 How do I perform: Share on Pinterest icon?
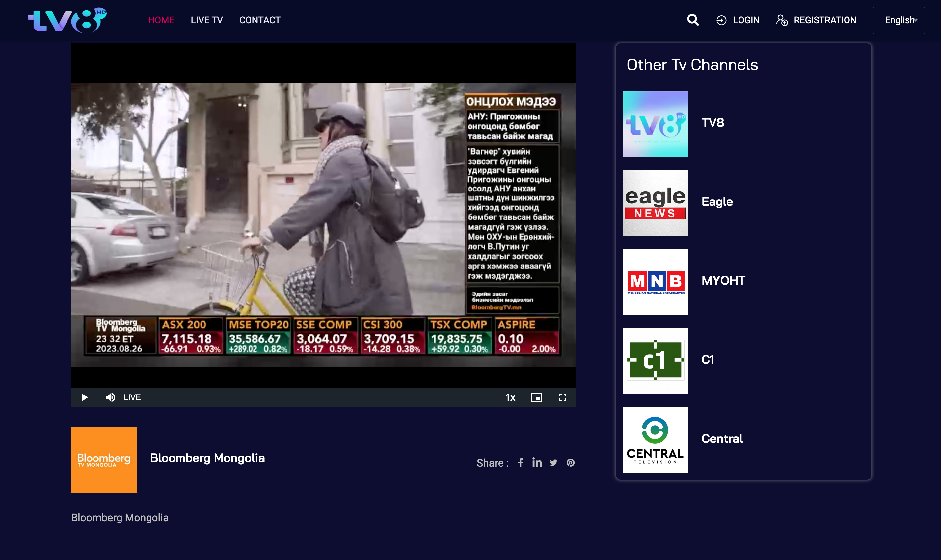click(x=570, y=463)
